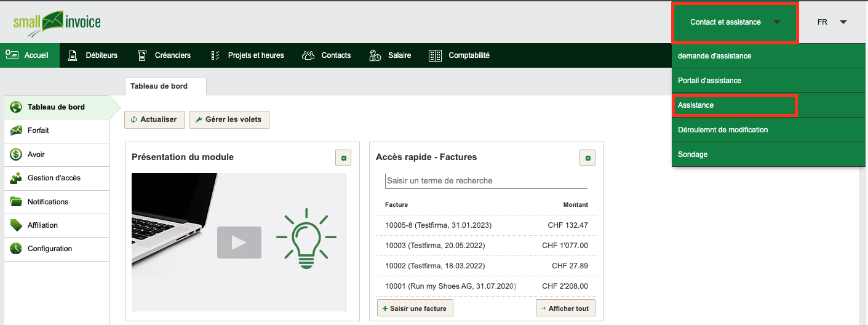
Task: Click the globe icon beside Tableau de bord
Action: pos(17,107)
